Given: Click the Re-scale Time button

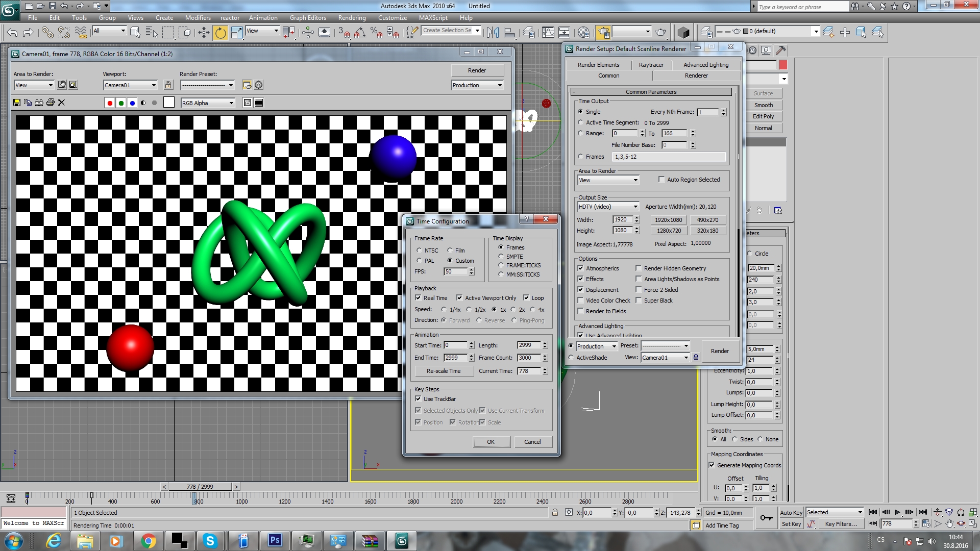Looking at the screenshot, I should click(444, 371).
